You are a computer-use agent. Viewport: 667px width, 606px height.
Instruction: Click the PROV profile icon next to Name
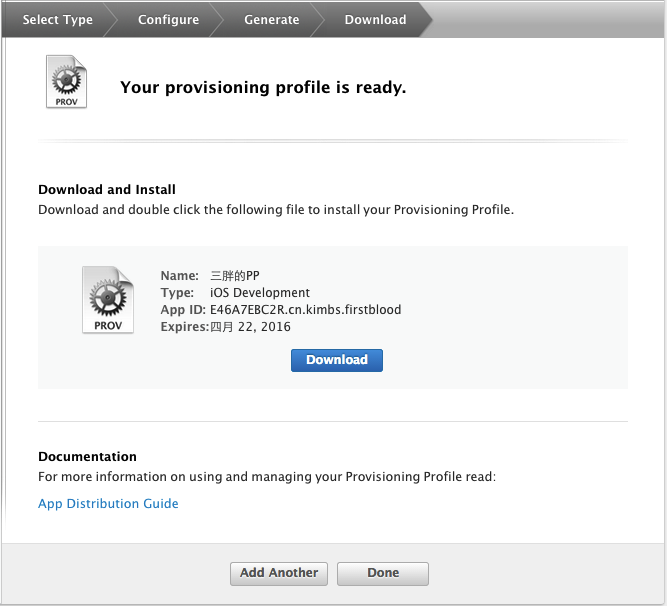pos(108,300)
